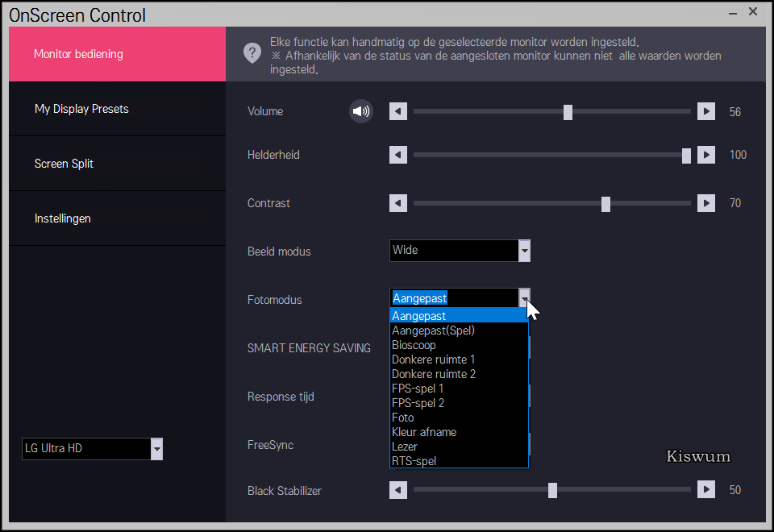774x532 pixels.
Task: Mute the volume speaker icon
Action: click(x=361, y=111)
